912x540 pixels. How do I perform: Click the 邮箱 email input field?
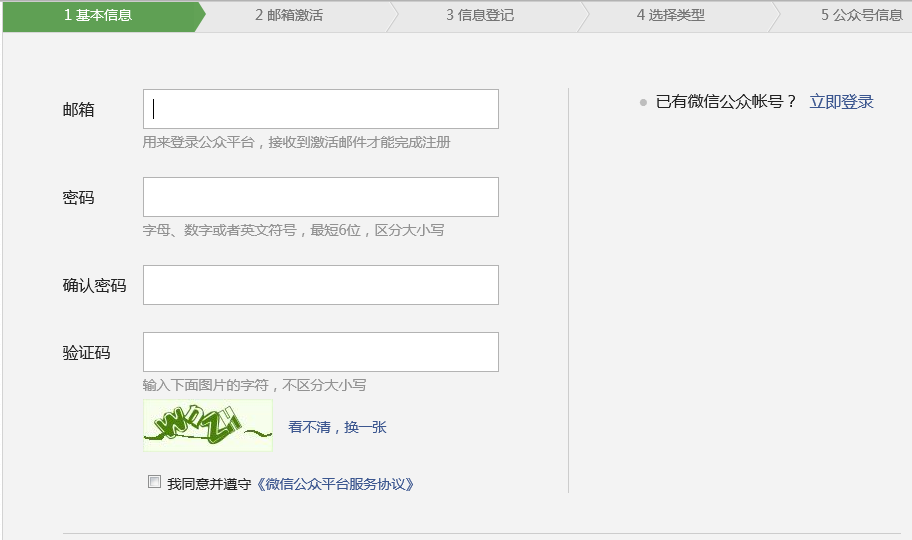coord(320,109)
